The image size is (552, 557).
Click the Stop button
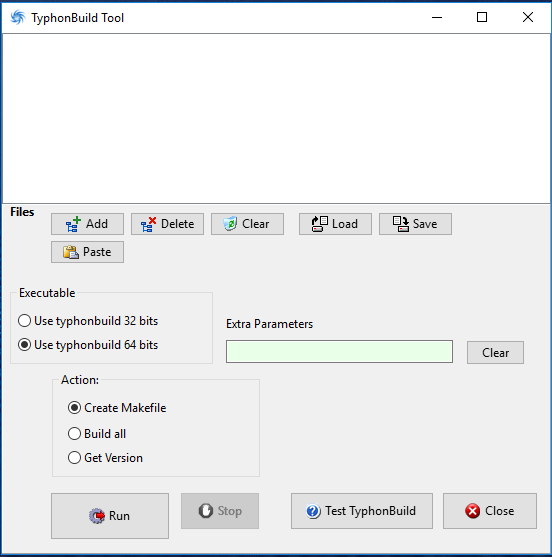point(220,511)
